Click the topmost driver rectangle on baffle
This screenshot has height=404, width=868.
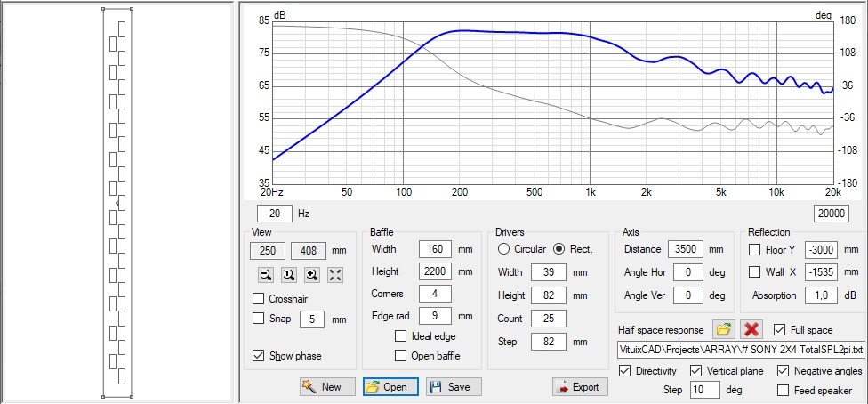[123, 29]
